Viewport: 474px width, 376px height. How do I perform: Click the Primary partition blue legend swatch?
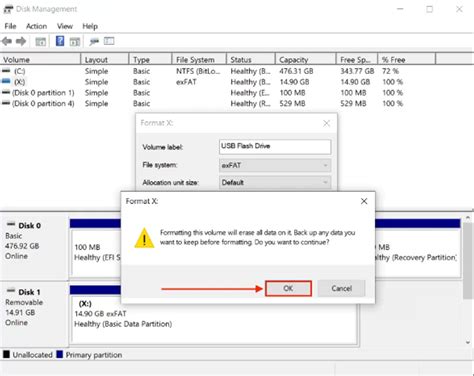click(60, 354)
